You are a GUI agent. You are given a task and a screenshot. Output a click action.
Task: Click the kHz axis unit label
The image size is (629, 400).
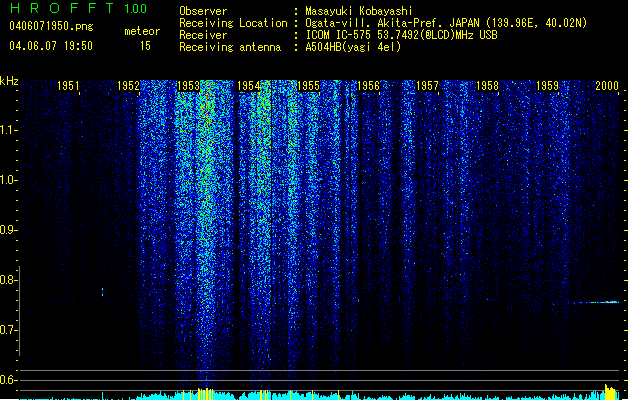point(9,81)
